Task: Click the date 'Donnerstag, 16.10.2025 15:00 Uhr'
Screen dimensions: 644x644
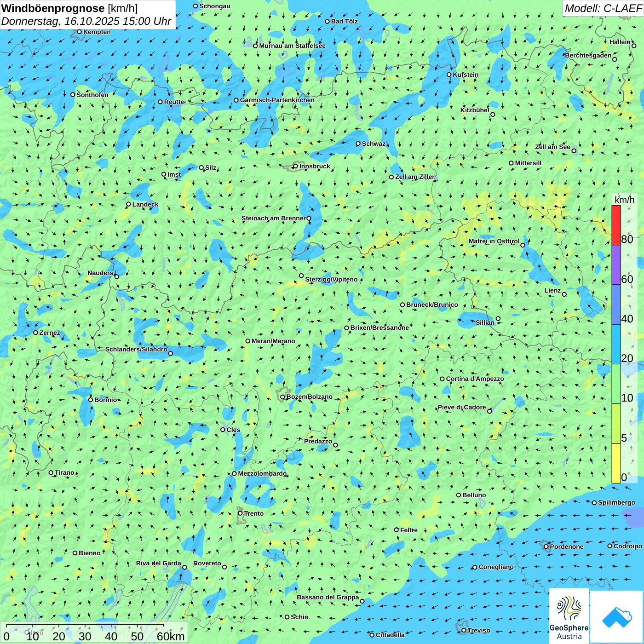Action: pyautogui.click(x=86, y=21)
